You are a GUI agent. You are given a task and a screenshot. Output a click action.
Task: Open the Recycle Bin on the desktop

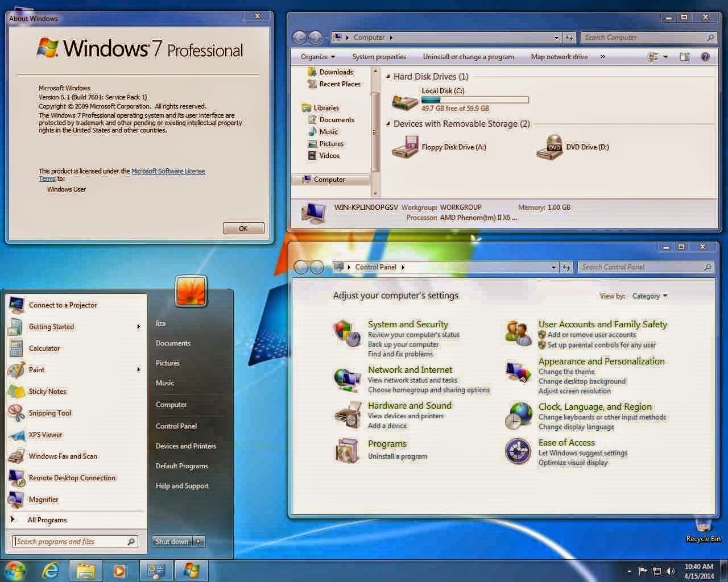click(703, 529)
